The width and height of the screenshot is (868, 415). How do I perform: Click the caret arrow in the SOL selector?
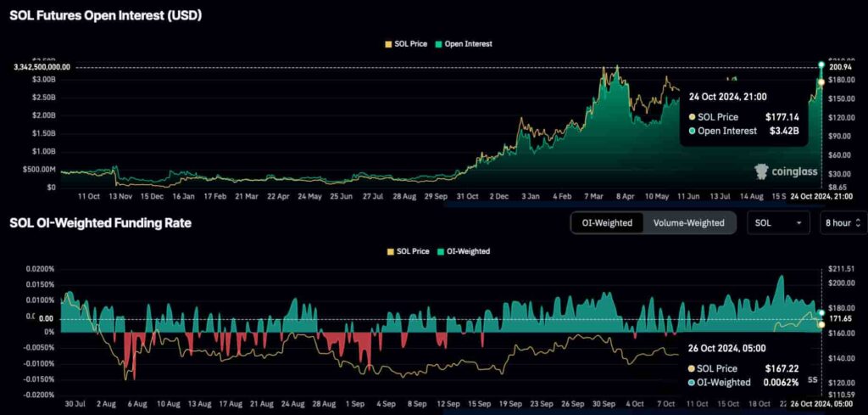[798, 222]
